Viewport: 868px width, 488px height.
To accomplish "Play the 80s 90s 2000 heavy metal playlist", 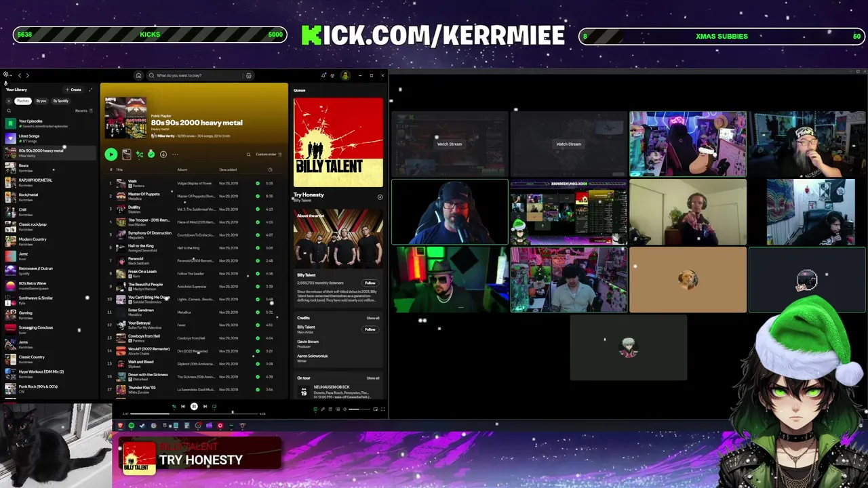I will pos(111,155).
